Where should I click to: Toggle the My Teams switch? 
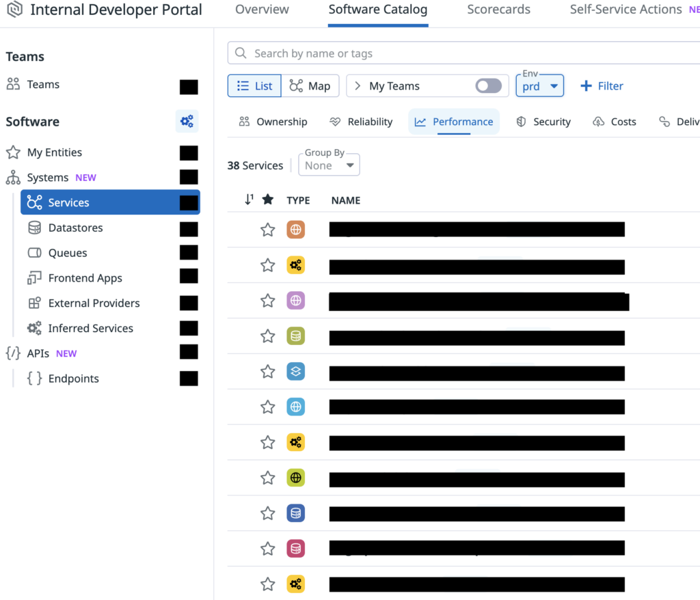[488, 86]
